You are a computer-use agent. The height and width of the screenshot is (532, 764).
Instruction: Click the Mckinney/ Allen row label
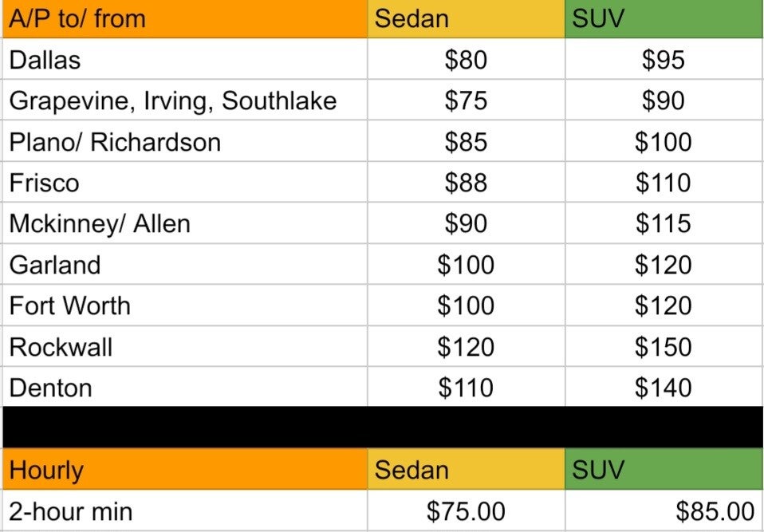[x=183, y=224]
